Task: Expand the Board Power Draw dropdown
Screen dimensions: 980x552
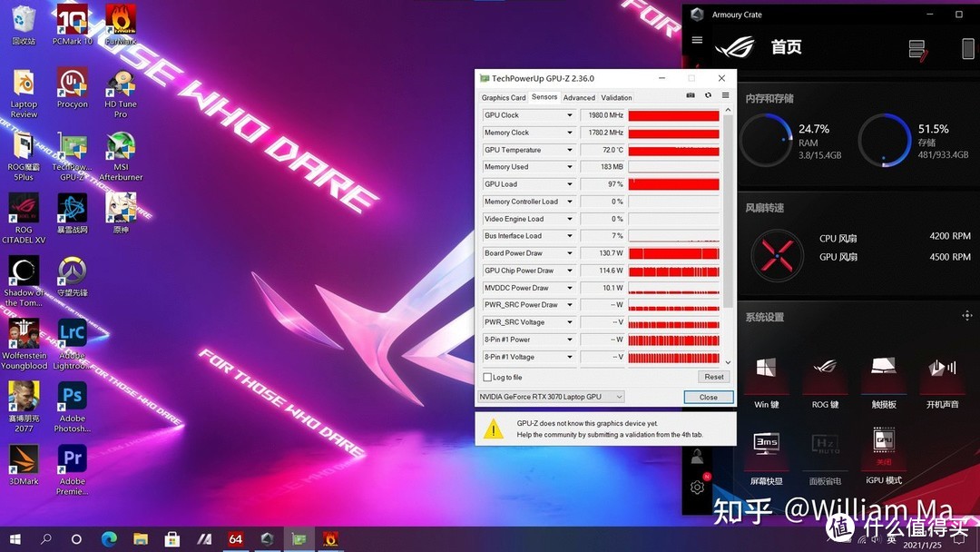Action: coord(569,253)
